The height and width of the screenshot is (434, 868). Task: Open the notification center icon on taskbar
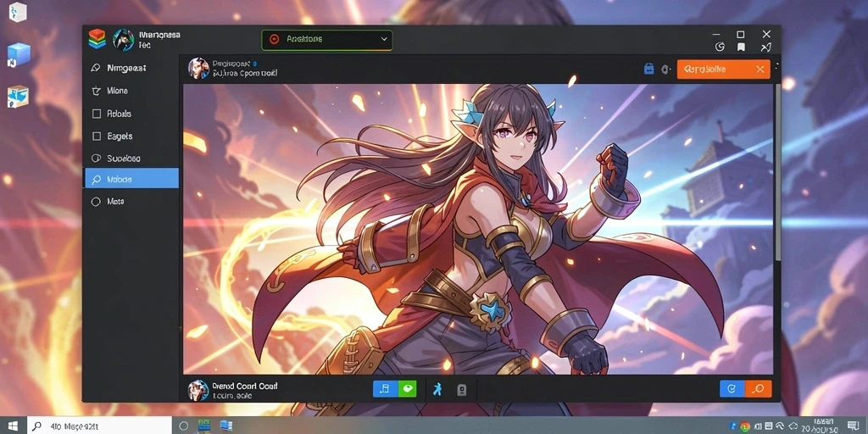pyautogui.click(x=853, y=426)
